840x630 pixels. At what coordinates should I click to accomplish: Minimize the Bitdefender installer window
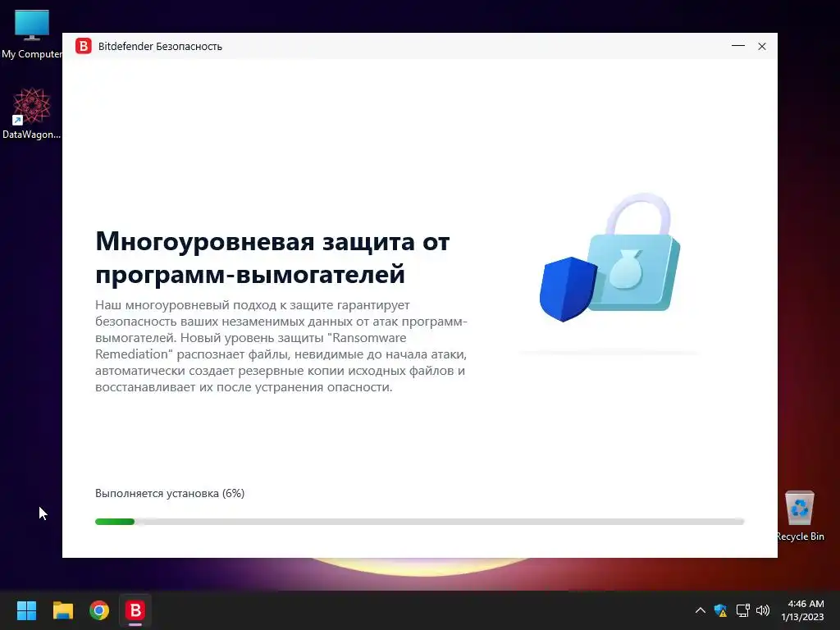click(x=737, y=46)
